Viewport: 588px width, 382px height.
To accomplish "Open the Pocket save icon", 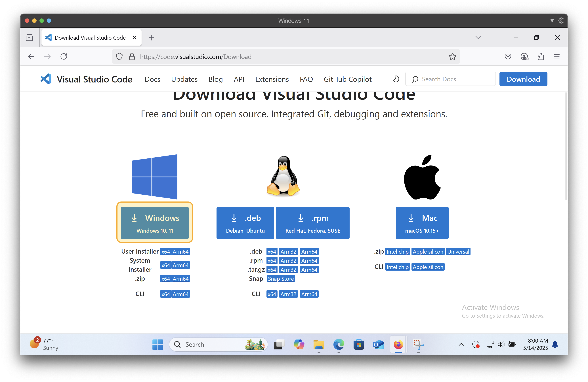I will click(x=508, y=56).
